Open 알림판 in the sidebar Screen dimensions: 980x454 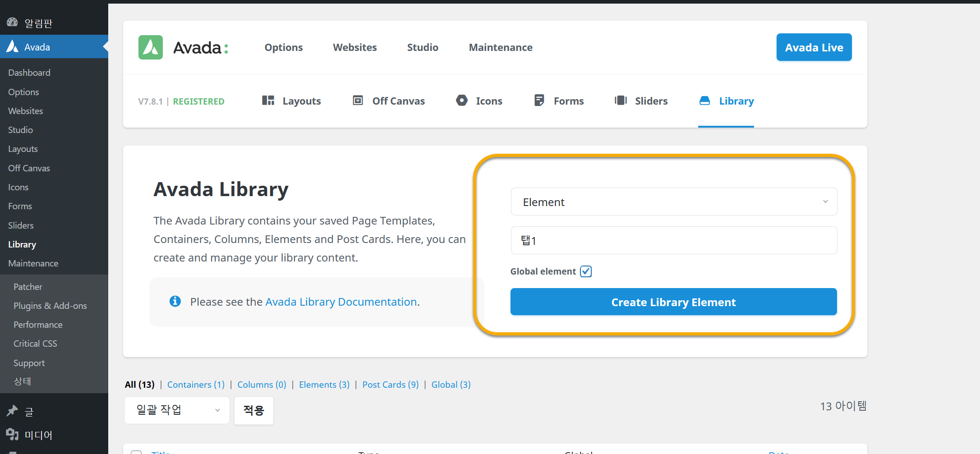point(38,23)
